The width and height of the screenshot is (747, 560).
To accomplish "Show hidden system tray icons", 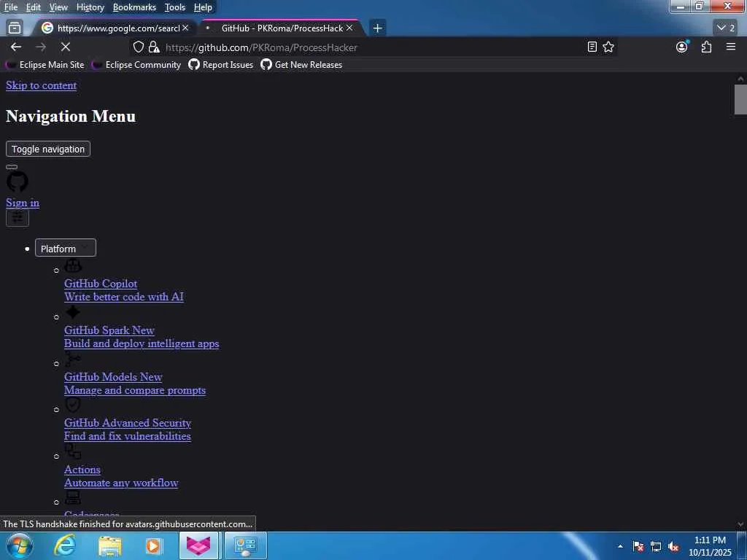I will (620, 546).
